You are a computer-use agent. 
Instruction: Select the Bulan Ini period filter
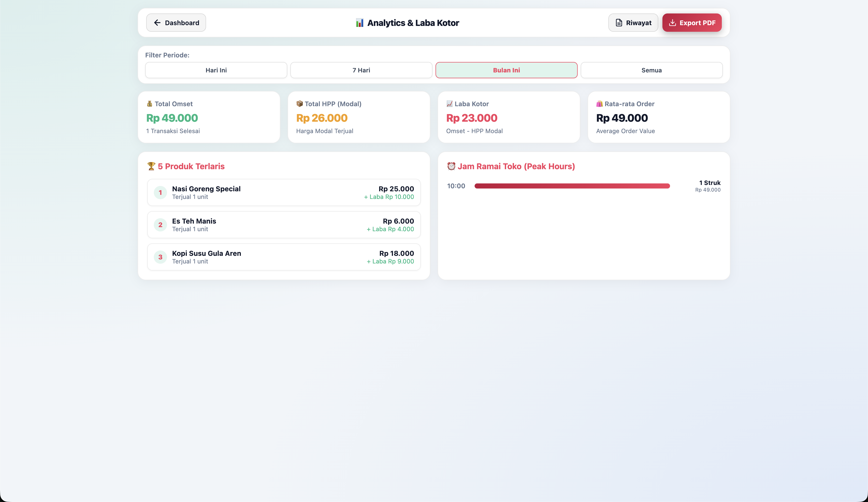pos(506,70)
